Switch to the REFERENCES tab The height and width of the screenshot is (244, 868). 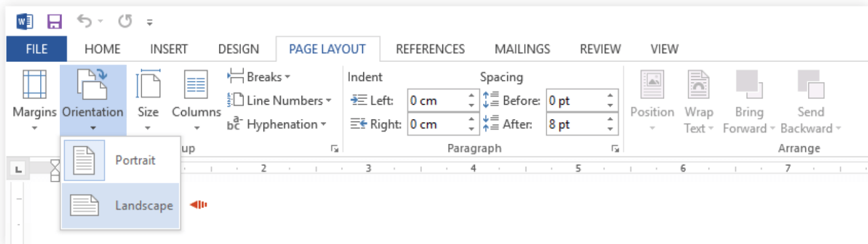(430, 49)
